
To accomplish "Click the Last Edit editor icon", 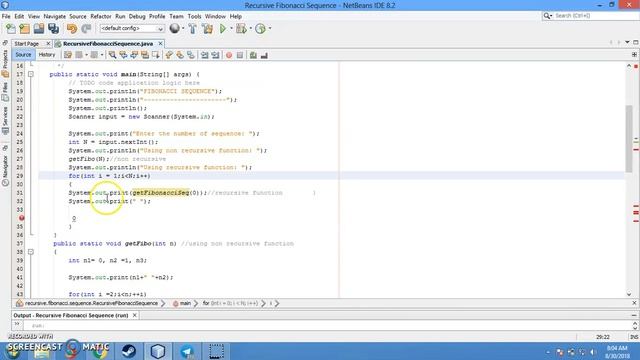I will coord(68,55).
